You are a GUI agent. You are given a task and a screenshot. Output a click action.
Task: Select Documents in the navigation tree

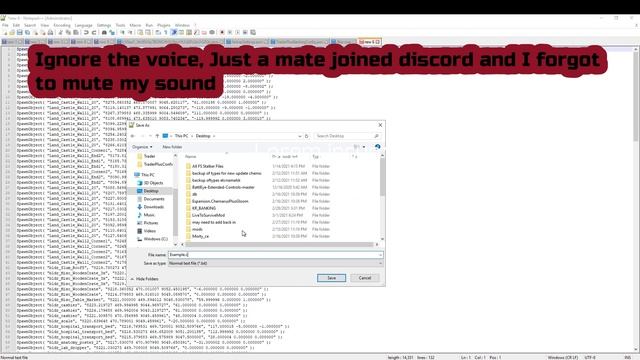tap(154, 199)
